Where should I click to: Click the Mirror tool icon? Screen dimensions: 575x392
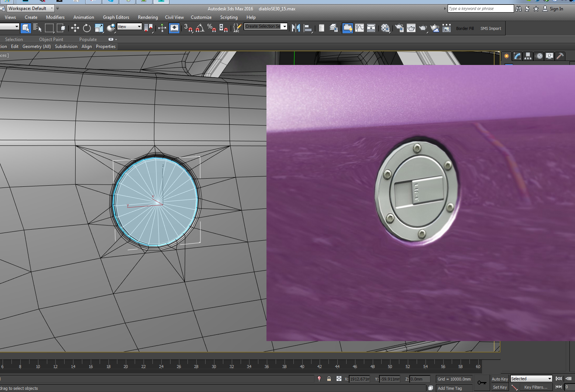click(296, 28)
